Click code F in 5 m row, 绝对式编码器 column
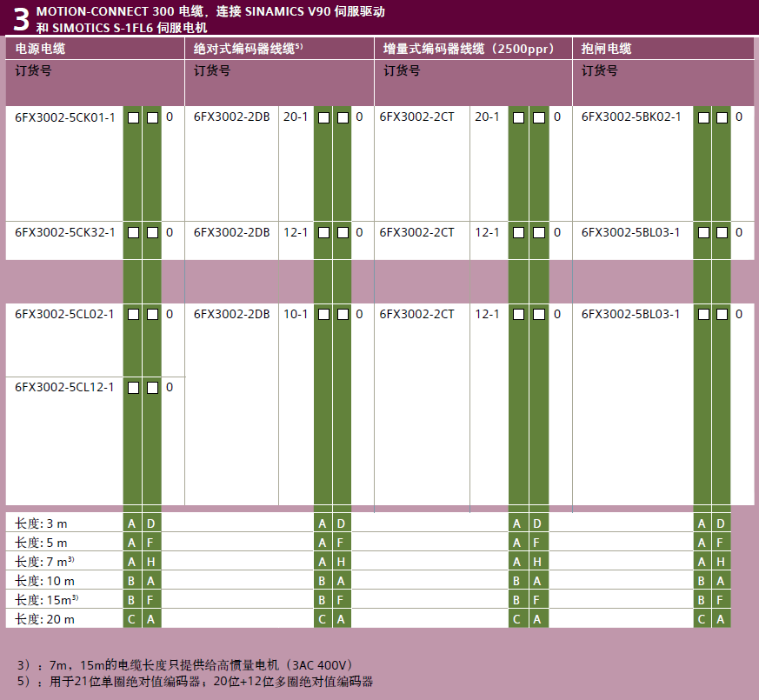This screenshot has height=700, width=759. coord(340,543)
